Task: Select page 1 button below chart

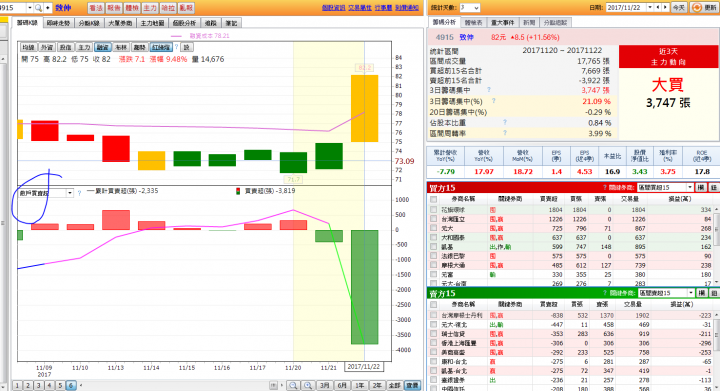Action: 17,385
